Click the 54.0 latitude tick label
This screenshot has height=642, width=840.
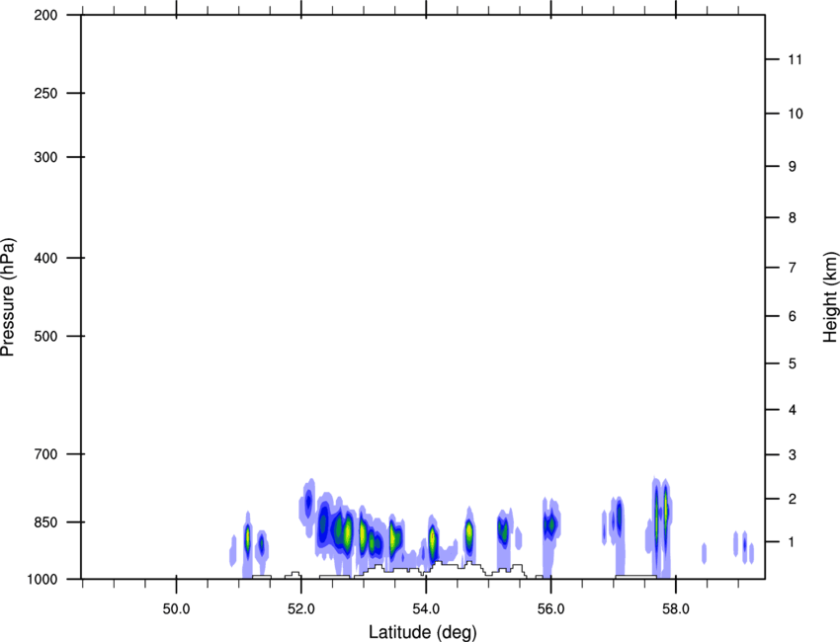click(426, 609)
